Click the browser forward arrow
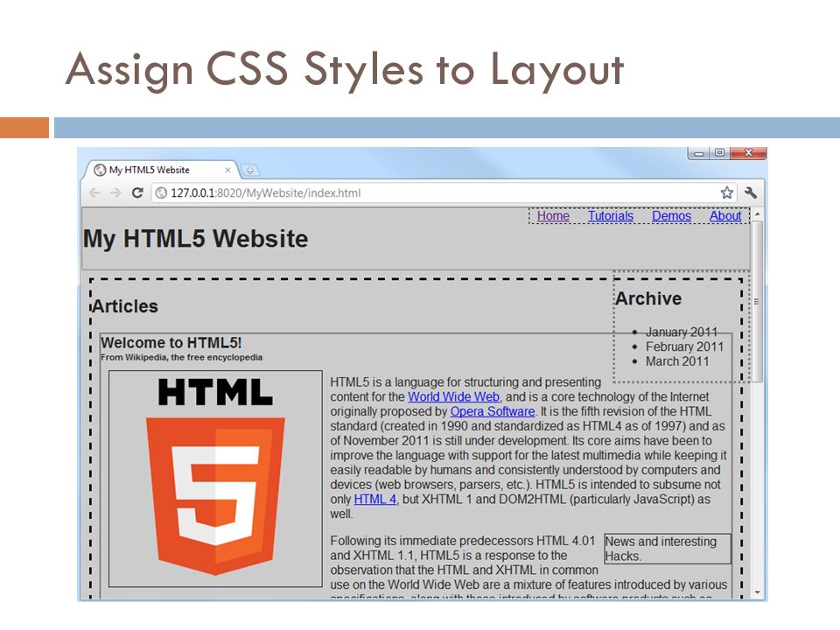Viewport: 840px width, 630px height. [115, 192]
